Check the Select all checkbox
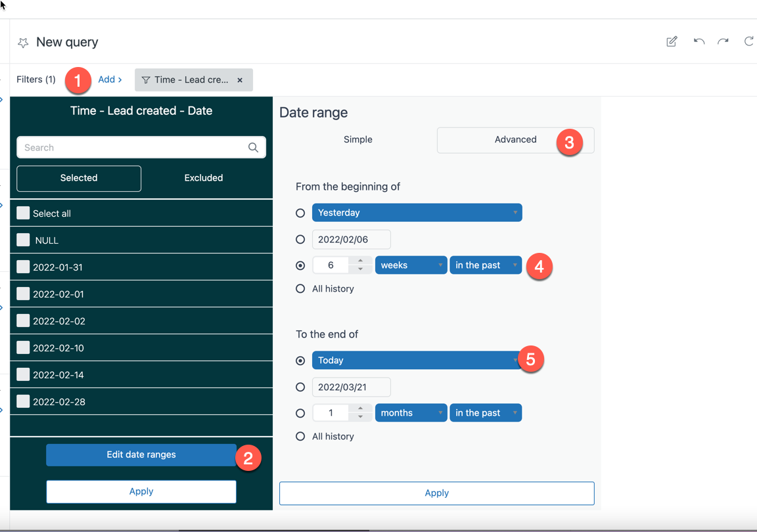757x532 pixels. (24, 213)
